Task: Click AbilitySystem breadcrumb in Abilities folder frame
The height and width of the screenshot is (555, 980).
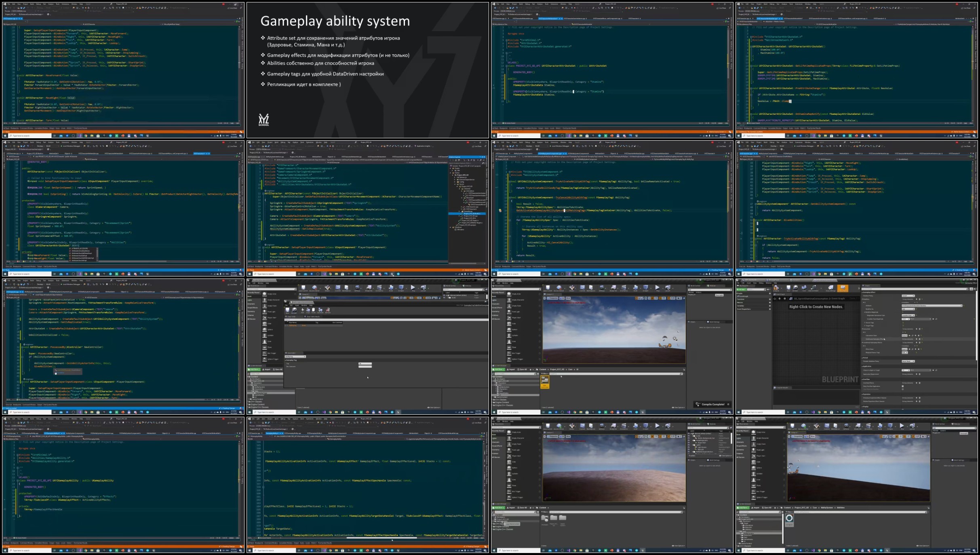Action: 827,508
